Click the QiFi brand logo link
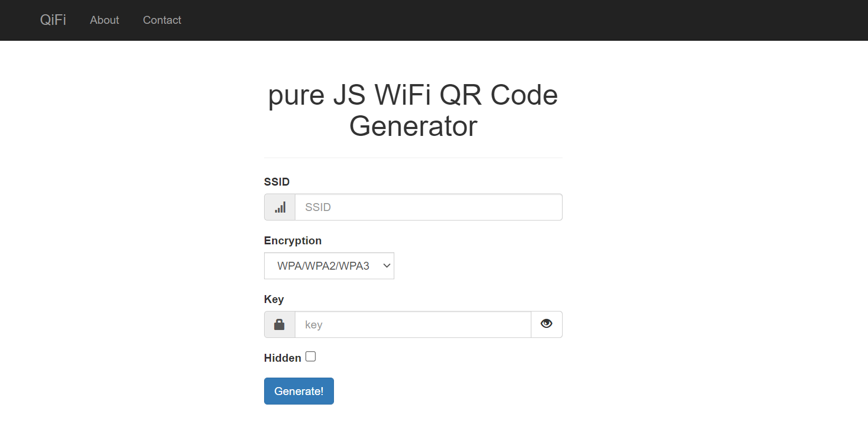 point(53,20)
